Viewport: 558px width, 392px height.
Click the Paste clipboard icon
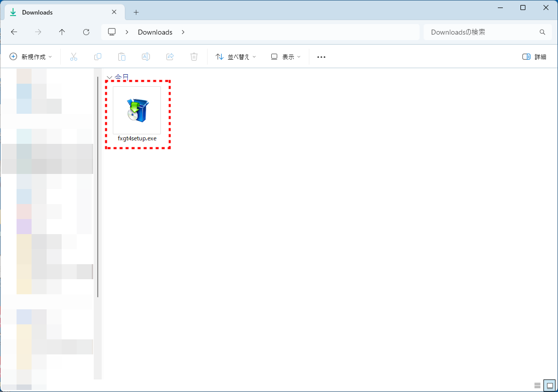[x=122, y=57]
